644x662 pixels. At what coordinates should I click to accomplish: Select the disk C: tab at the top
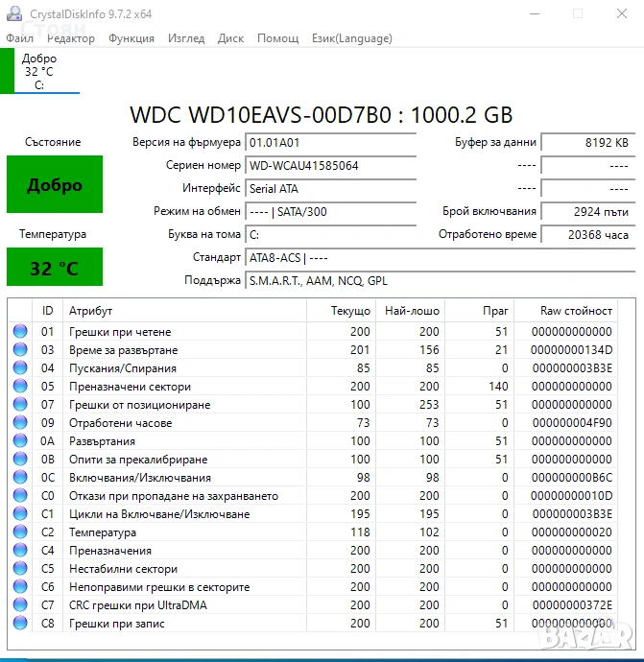39,72
